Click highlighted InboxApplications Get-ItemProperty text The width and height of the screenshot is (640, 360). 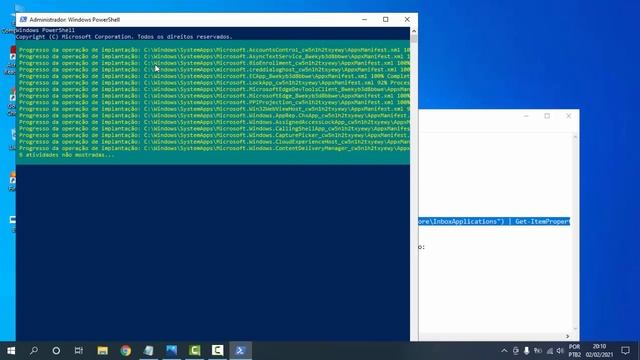click(x=494, y=221)
